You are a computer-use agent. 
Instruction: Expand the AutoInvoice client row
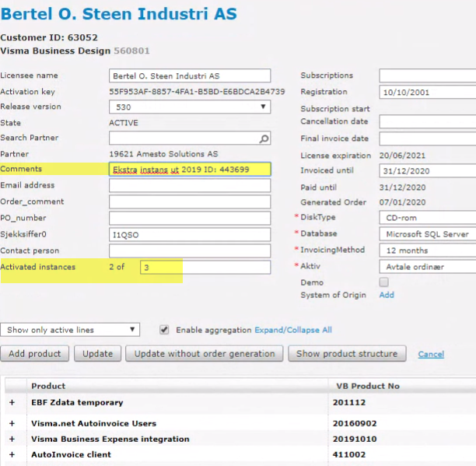point(12,455)
